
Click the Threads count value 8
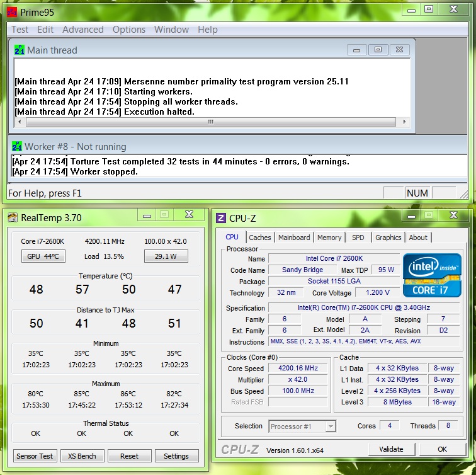coord(448,425)
